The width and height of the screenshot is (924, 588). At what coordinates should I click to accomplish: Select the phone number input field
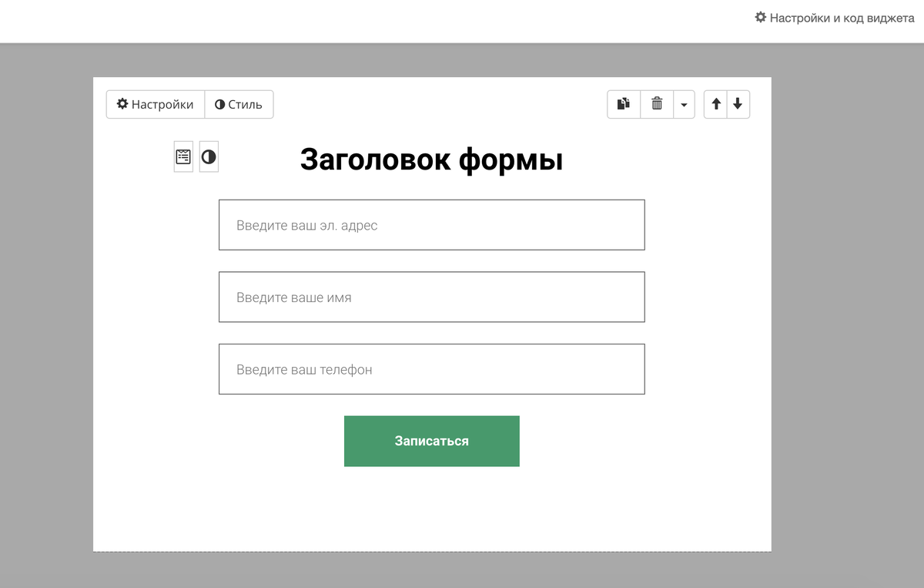pos(431,369)
